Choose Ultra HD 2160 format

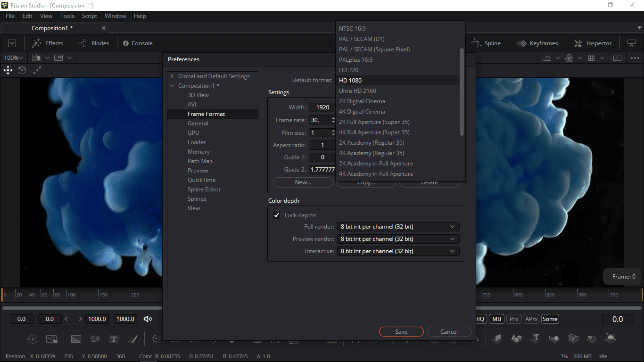point(397,91)
